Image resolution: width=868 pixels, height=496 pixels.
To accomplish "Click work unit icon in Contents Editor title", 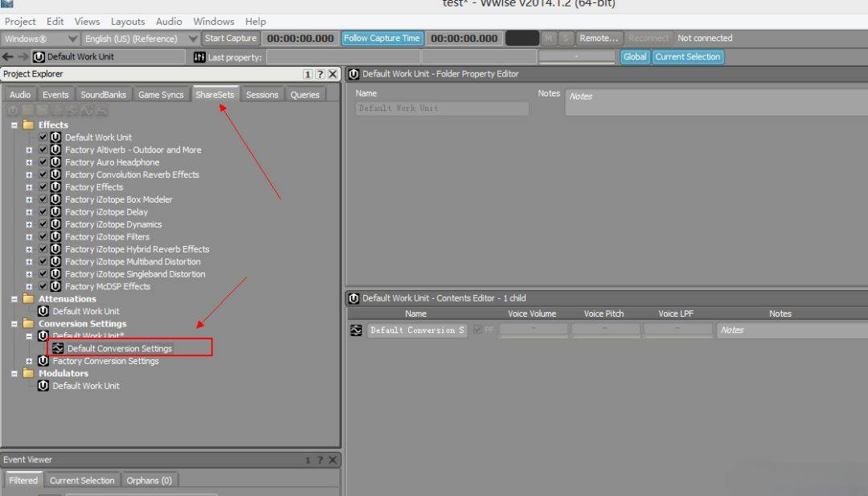I will coord(354,299).
